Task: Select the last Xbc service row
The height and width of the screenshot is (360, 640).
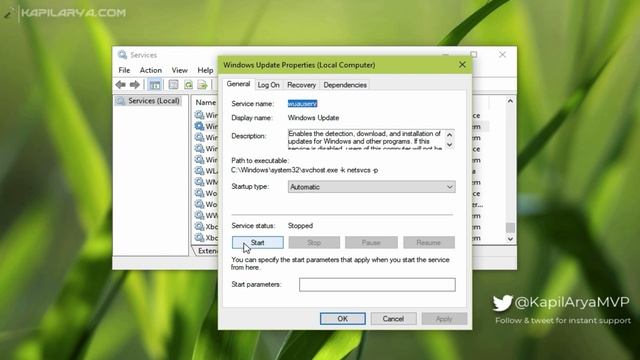Action: [206, 238]
